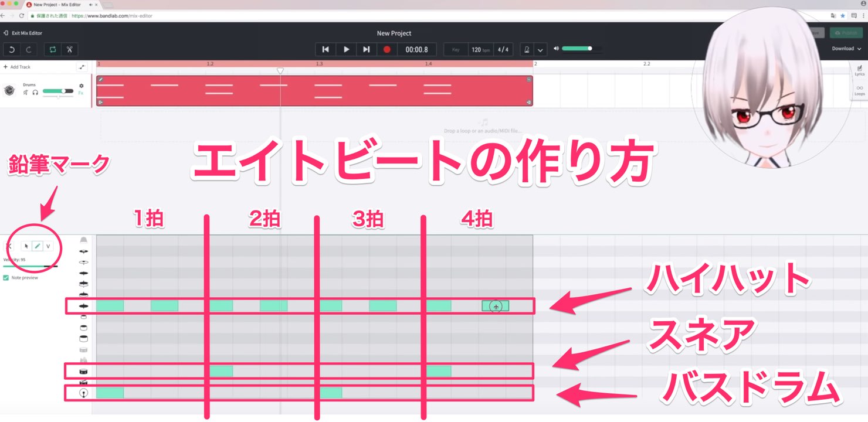Click the red region's bottom-right loop handle
This screenshot has height=422, width=868.
click(529, 103)
